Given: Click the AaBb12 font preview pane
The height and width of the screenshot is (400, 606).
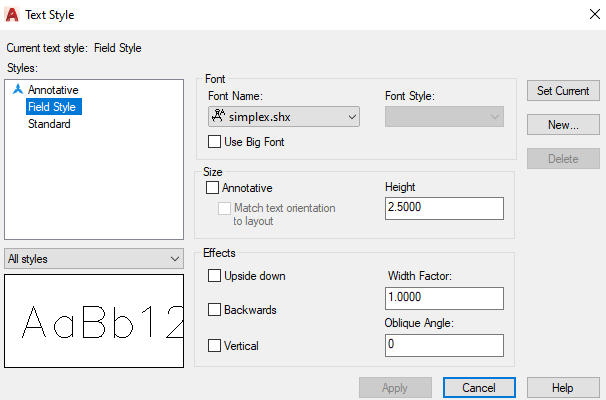Looking at the screenshot, I should point(94,321).
